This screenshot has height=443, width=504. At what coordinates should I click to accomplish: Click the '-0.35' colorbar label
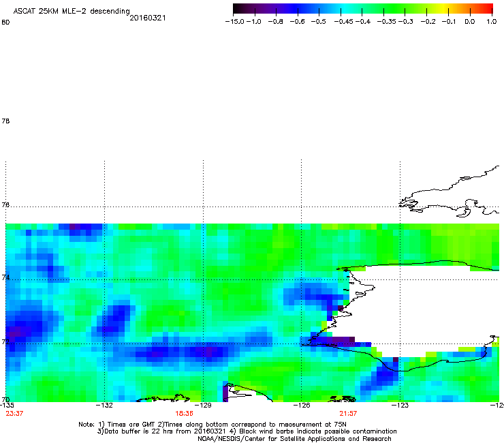pyautogui.click(x=387, y=22)
